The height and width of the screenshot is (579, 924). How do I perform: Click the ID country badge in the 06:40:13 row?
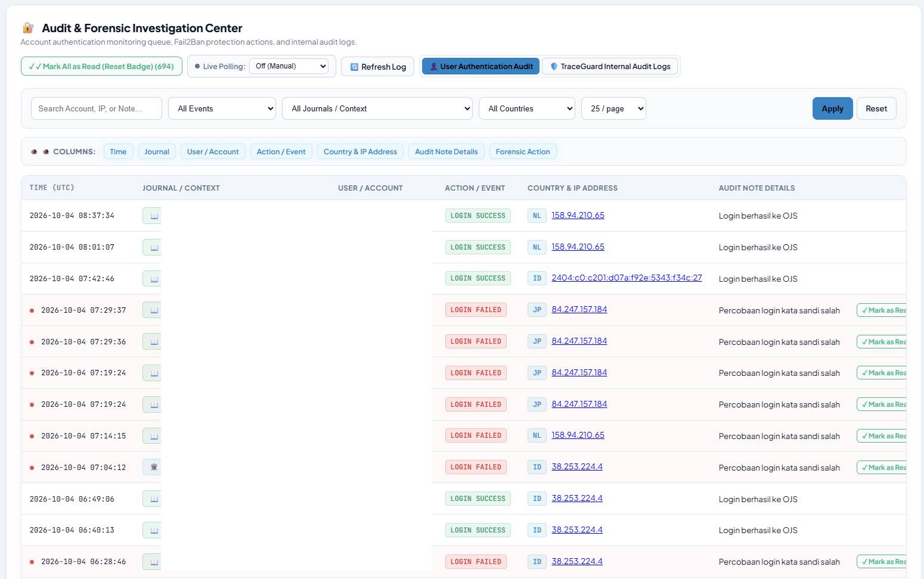click(x=537, y=530)
